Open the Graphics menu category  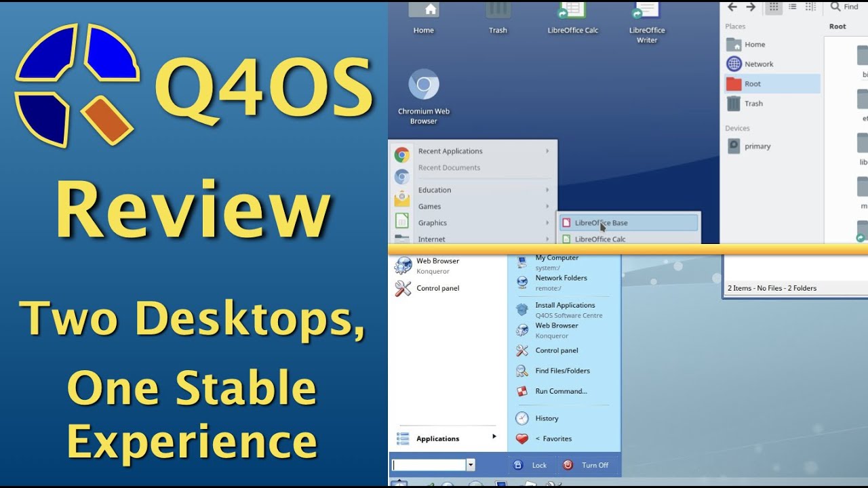(x=484, y=222)
